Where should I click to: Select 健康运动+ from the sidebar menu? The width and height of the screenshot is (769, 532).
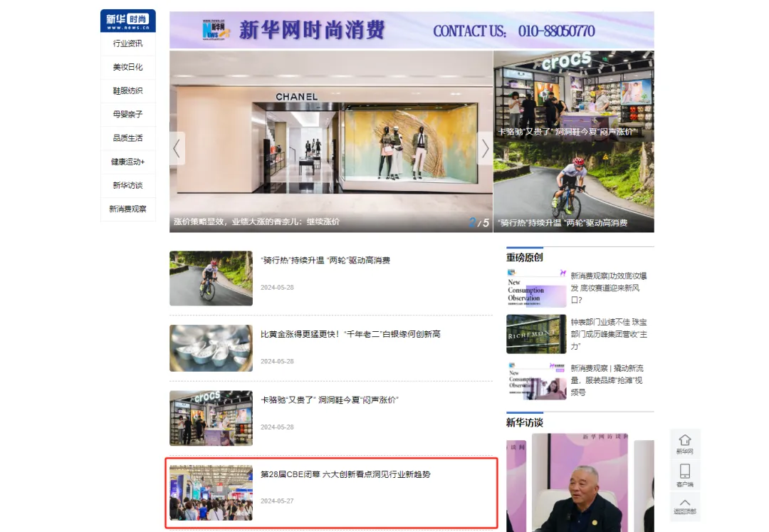(127, 162)
